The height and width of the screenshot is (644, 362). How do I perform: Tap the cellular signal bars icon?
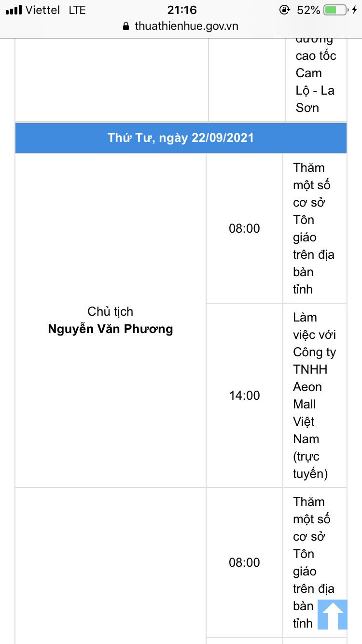tap(14, 10)
